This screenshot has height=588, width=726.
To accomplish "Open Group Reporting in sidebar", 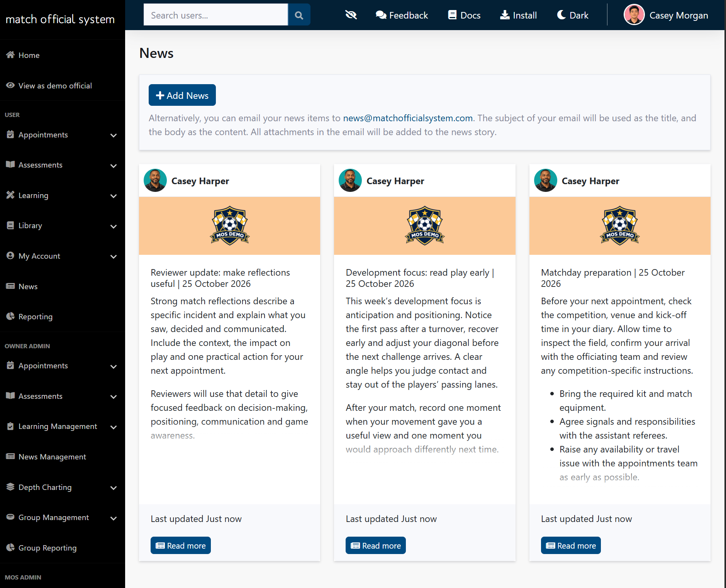I will pyautogui.click(x=62, y=548).
